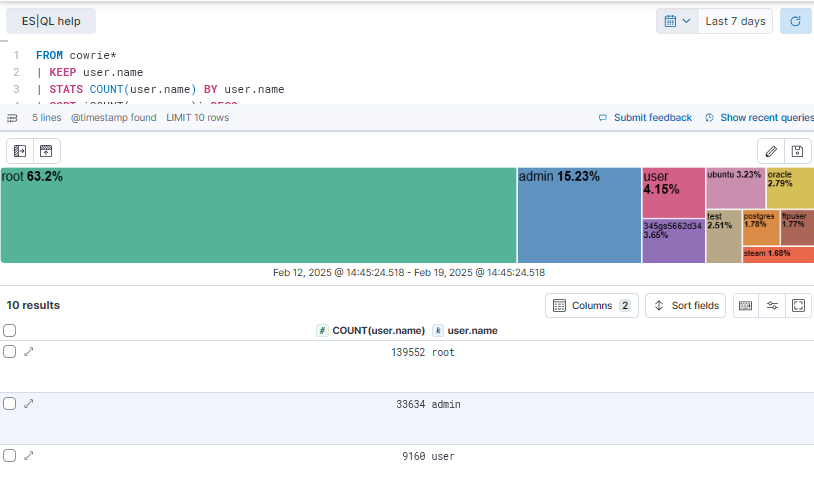This screenshot has height=495, width=814.
Task: Open the Columns selector dropdown
Action: coord(592,306)
